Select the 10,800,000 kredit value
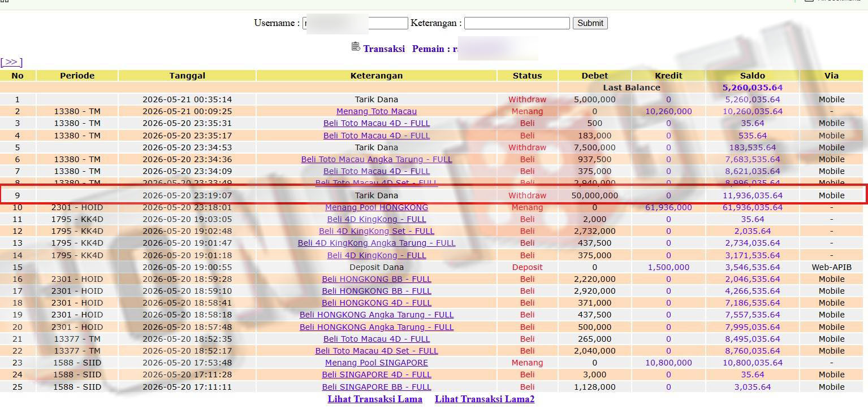The width and height of the screenshot is (868, 418). pyautogui.click(x=668, y=363)
